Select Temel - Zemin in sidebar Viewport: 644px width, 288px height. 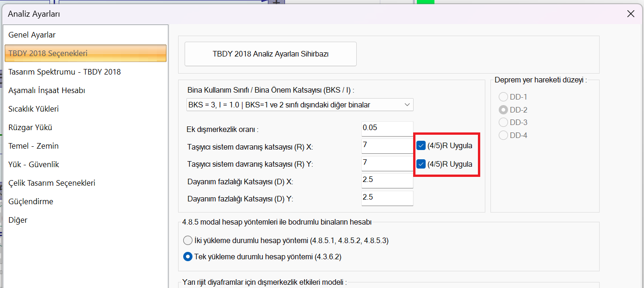point(33,146)
